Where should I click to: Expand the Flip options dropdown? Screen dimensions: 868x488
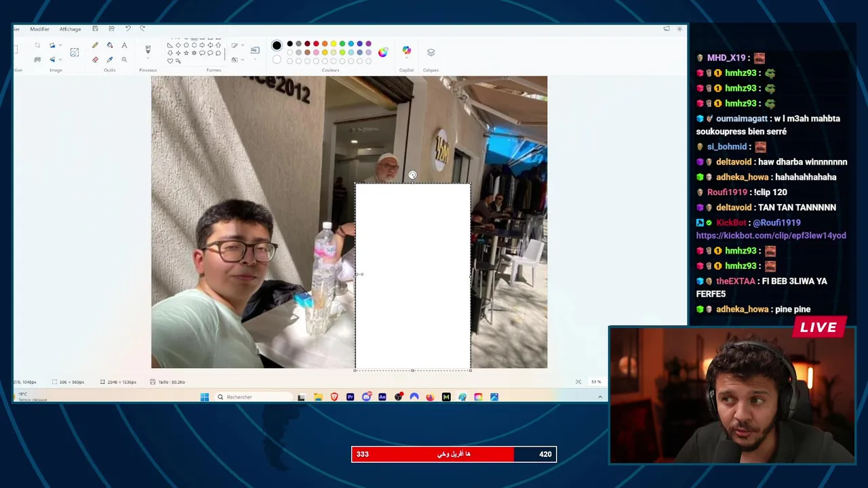click(x=60, y=60)
